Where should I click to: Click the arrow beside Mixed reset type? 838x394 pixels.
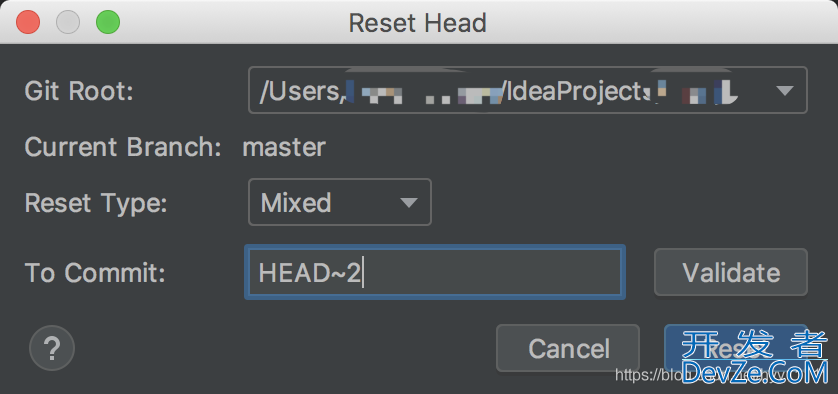point(409,203)
